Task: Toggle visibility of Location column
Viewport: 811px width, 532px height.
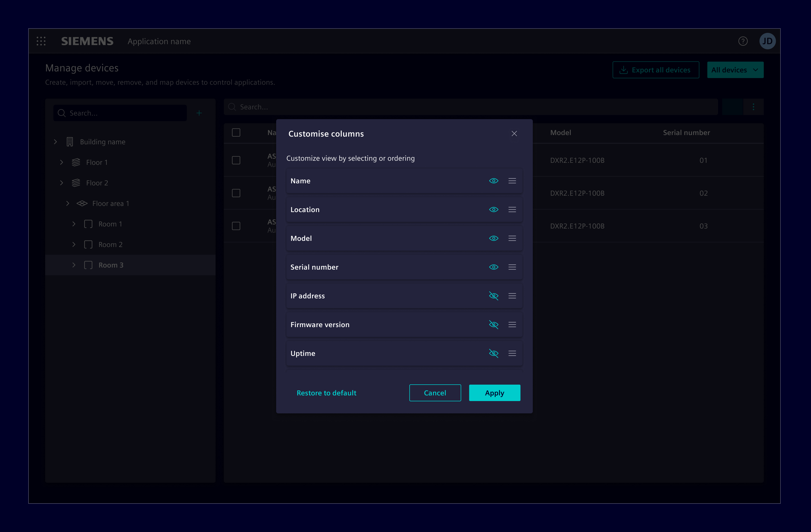Action: (494, 210)
